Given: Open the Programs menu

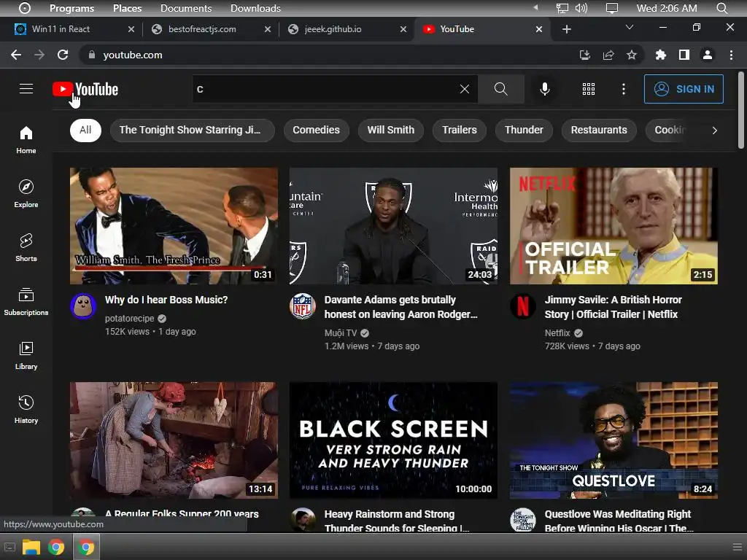Looking at the screenshot, I should 71,8.
